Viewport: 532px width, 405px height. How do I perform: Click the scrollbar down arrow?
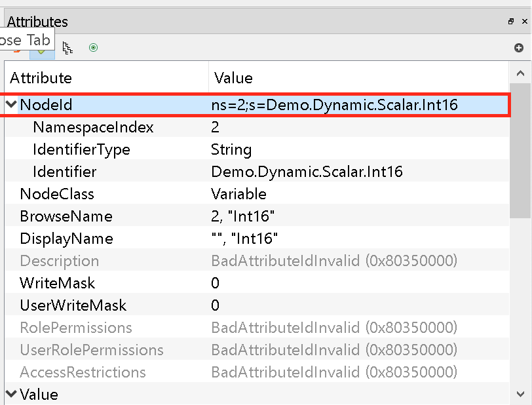[x=520, y=394]
